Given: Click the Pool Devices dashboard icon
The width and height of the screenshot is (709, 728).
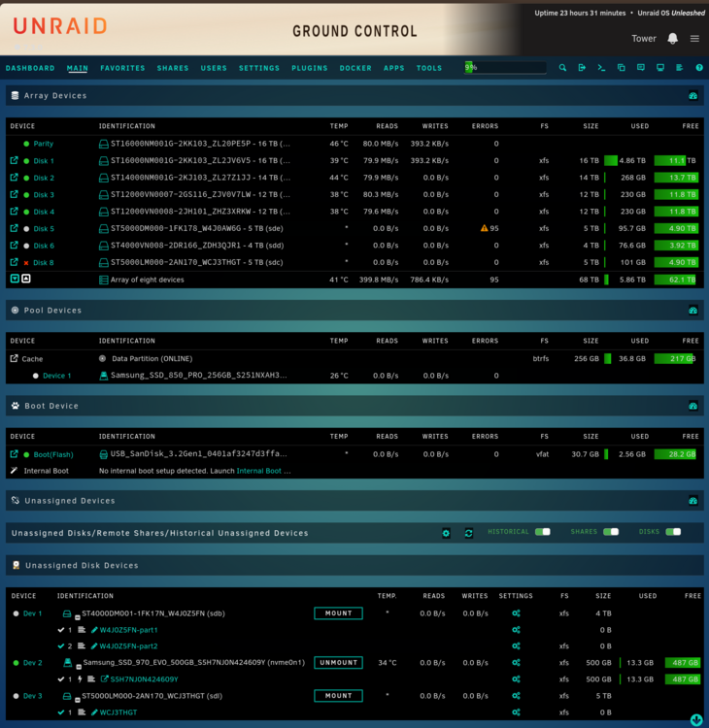Looking at the screenshot, I should [x=693, y=311].
